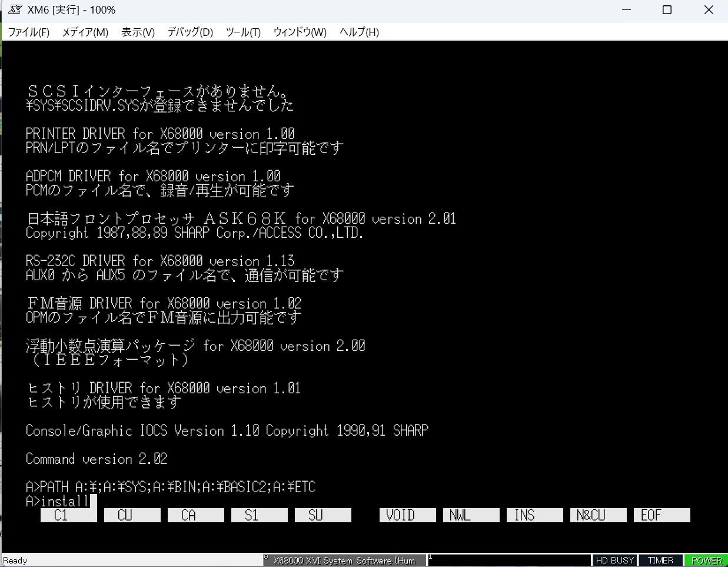This screenshot has height=567, width=728.
Task: Click the 'PRINTER DRIVER for X68000' line
Action: (160, 134)
